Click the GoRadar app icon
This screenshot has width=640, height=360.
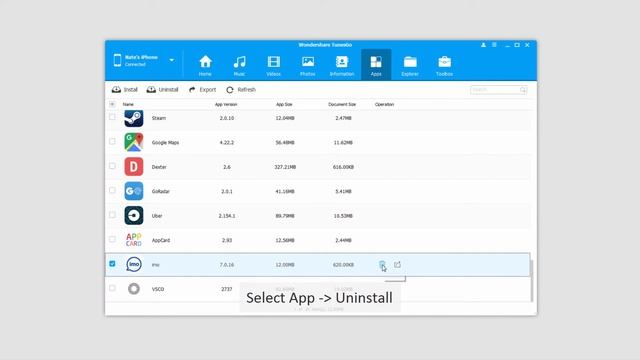(134, 191)
